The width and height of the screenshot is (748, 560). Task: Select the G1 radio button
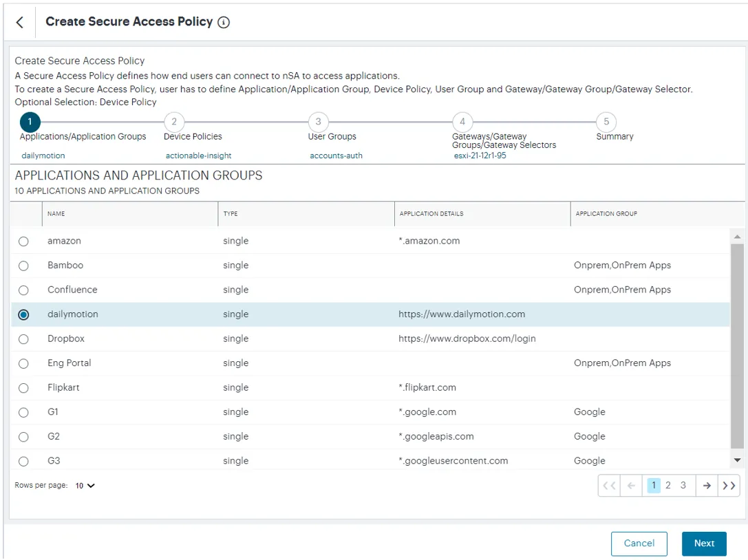pos(23,413)
